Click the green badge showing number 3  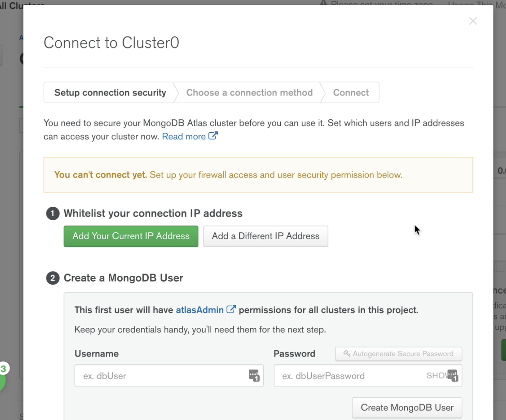pos(3,369)
